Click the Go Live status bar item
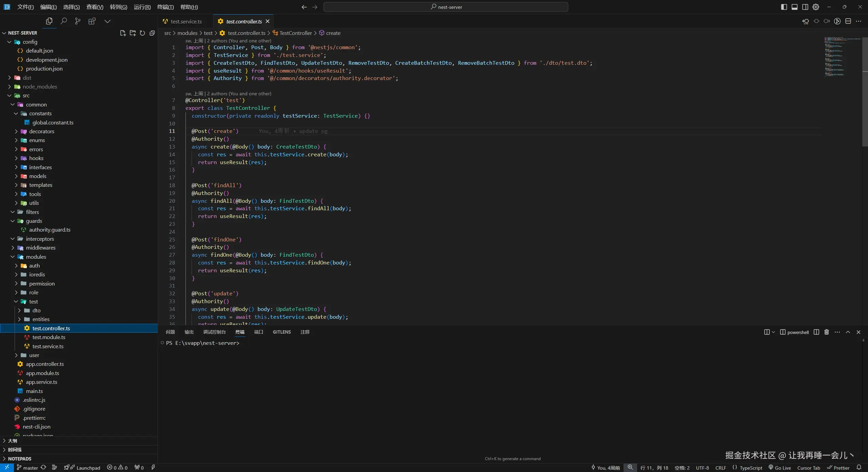The height and width of the screenshot is (472, 868). (780, 468)
